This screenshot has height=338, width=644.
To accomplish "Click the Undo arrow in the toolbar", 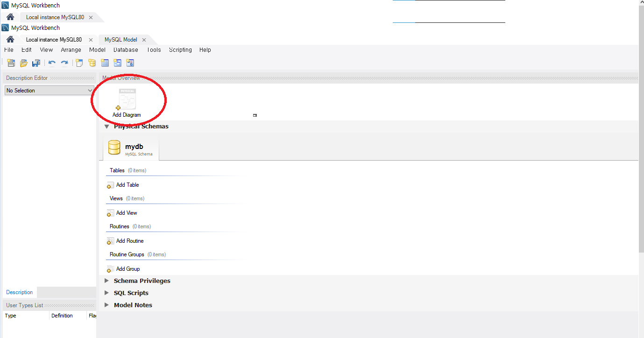I will point(52,63).
